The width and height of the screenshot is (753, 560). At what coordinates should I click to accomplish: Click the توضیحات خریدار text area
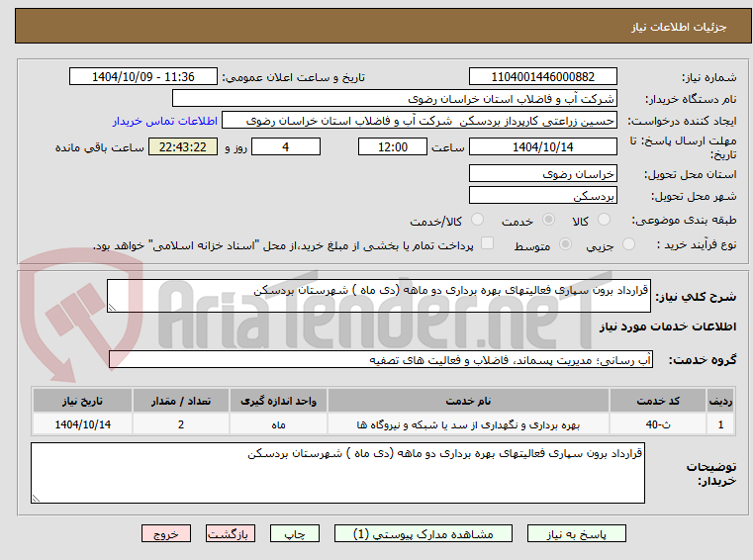pos(337,473)
